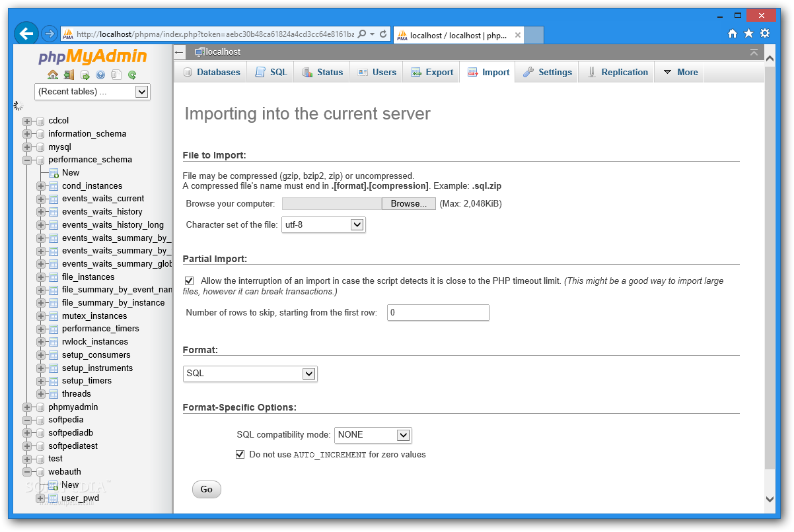This screenshot has height=532, width=794.
Task: Open the Query window icon
Action: coord(85,75)
